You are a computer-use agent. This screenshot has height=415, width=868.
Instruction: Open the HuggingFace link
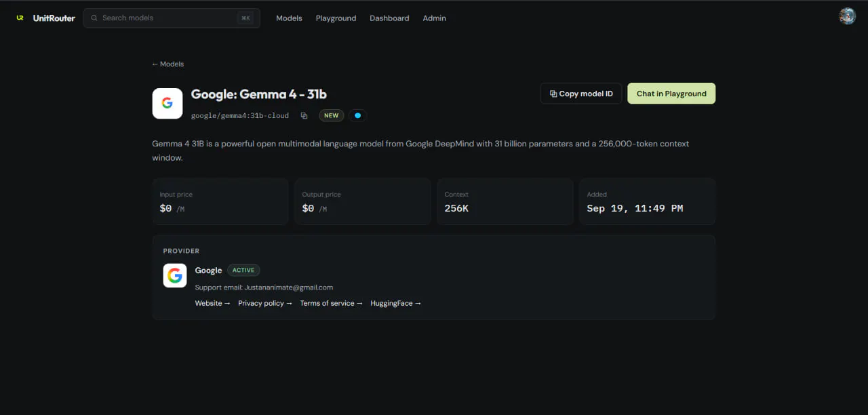click(x=395, y=303)
